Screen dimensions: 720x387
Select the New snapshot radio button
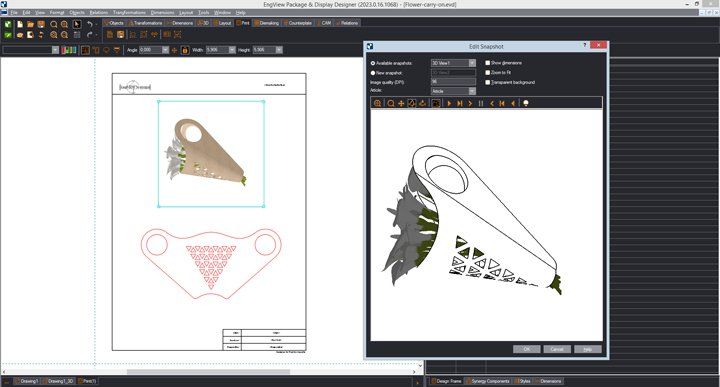point(373,73)
